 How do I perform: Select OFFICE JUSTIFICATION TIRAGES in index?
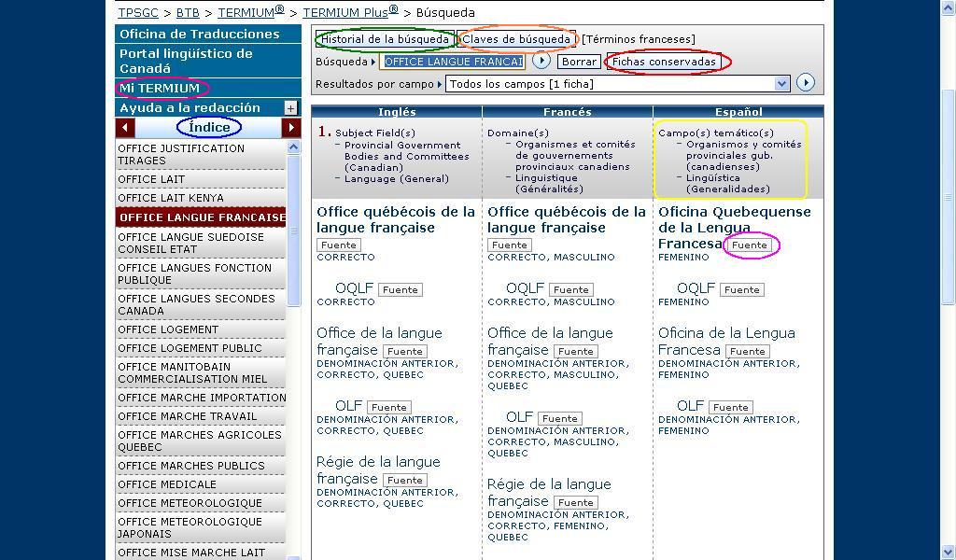pos(200,155)
